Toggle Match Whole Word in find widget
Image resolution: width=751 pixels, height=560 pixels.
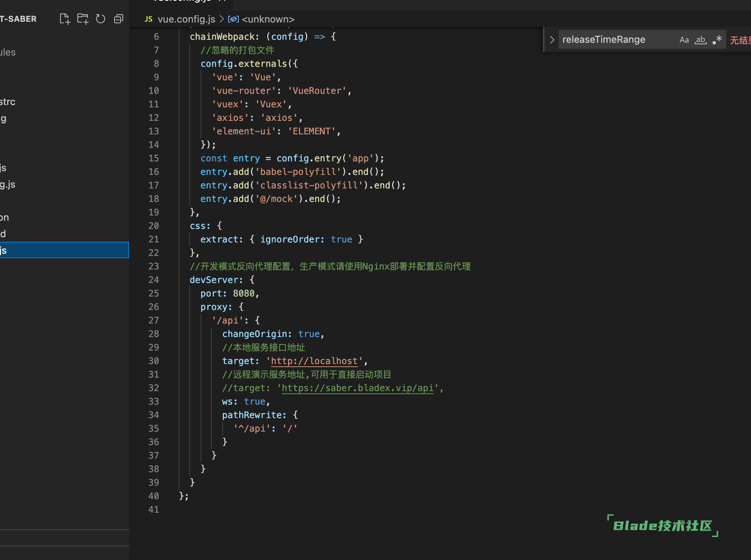click(701, 40)
